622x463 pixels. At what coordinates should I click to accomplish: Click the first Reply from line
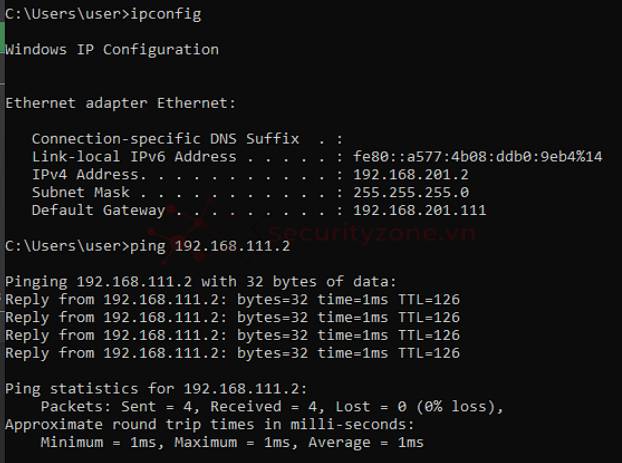pos(232,300)
